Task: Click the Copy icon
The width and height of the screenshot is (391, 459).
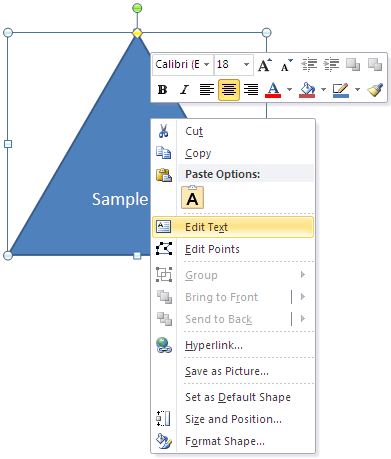Action: 164,153
